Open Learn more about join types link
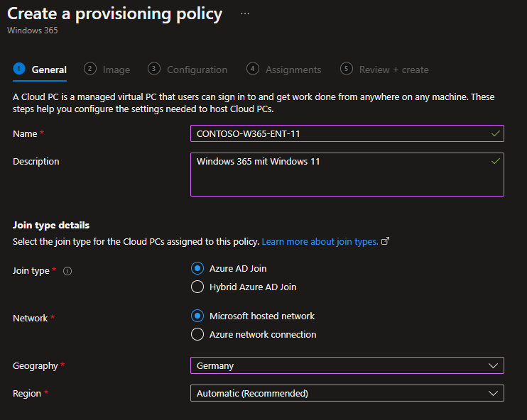The height and width of the screenshot is (420, 527). point(320,242)
